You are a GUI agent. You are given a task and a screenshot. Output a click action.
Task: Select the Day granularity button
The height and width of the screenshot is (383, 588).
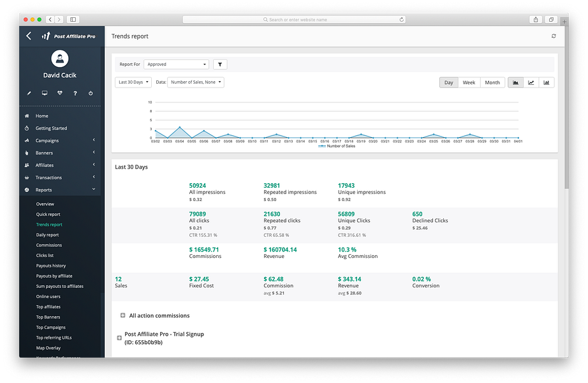[x=448, y=82]
